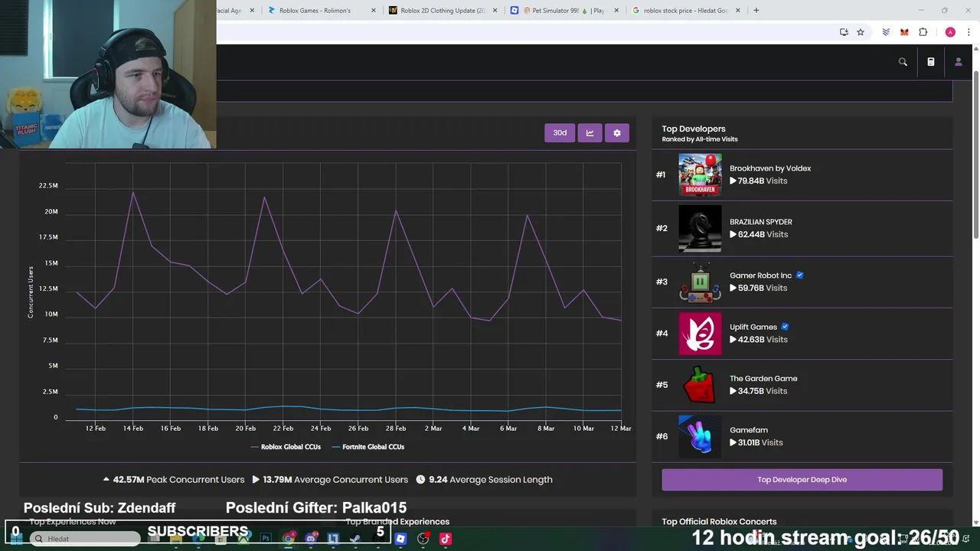Click 9.24 Average Session Length stat
Image resolution: width=980 pixels, height=551 pixels.
click(x=485, y=480)
